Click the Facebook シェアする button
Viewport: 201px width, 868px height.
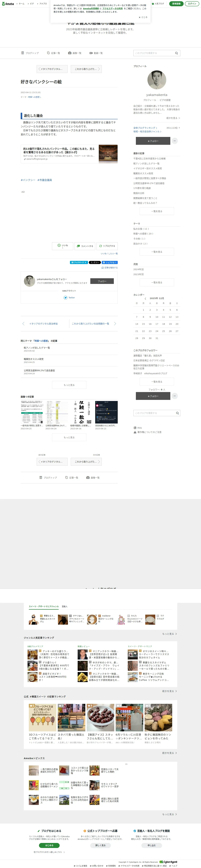click(x=110, y=262)
